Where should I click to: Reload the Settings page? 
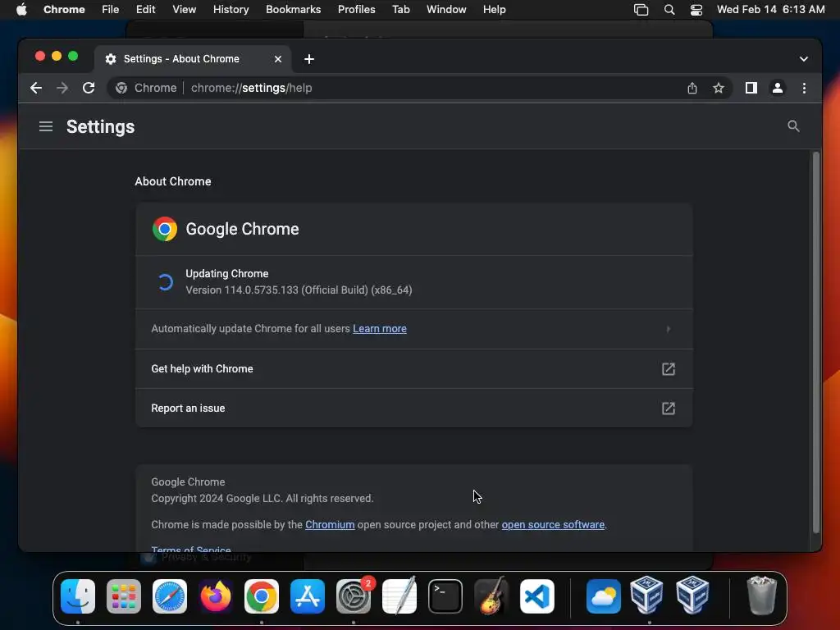coord(89,88)
